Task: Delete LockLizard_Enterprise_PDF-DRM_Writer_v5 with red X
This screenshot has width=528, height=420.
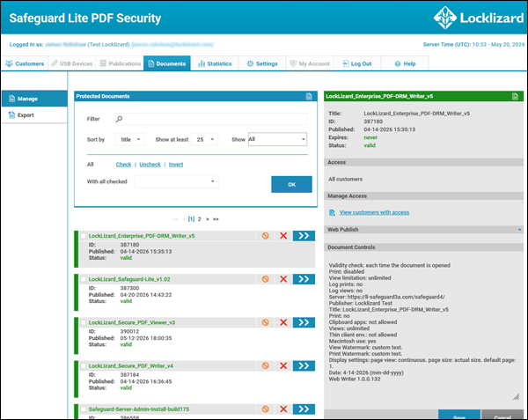Action: point(283,236)
